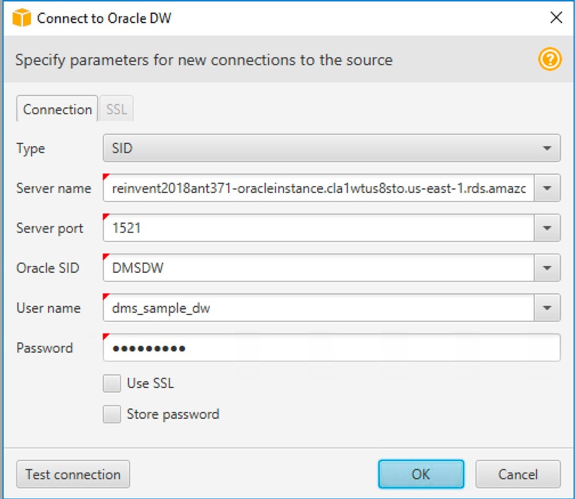Select the Connection tab
Screen dimensions: 575x499
click(57, 109)
